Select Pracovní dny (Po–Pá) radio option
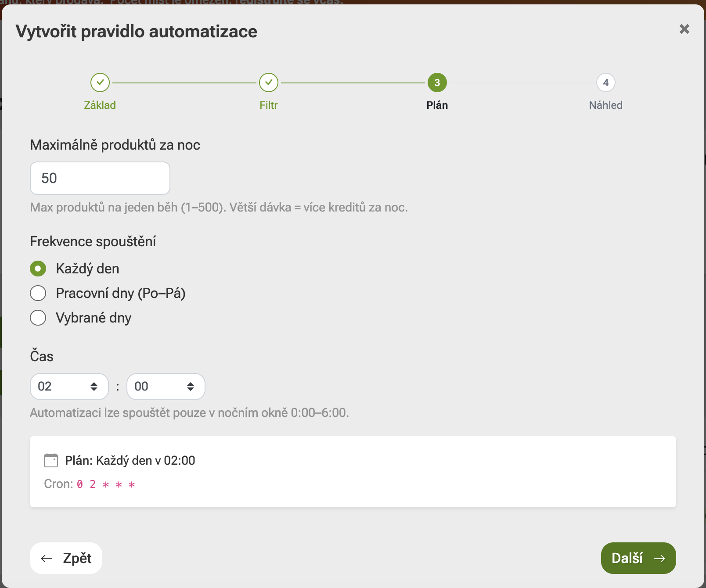This screenshot has width=706, height=588. tap(38, 293)
